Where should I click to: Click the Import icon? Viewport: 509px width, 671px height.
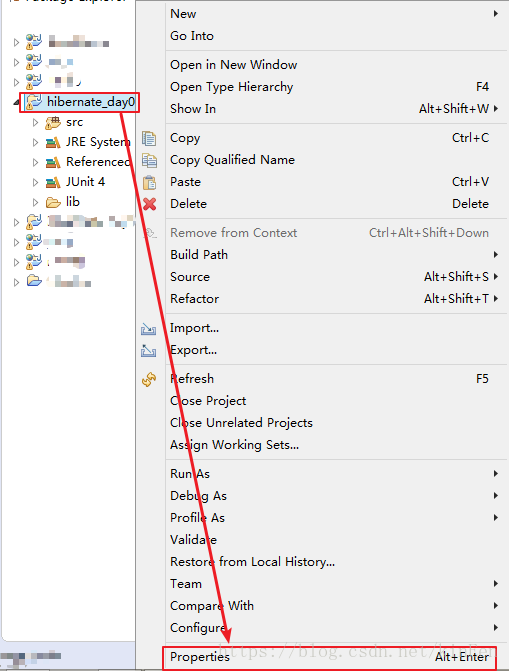[149, 329]
